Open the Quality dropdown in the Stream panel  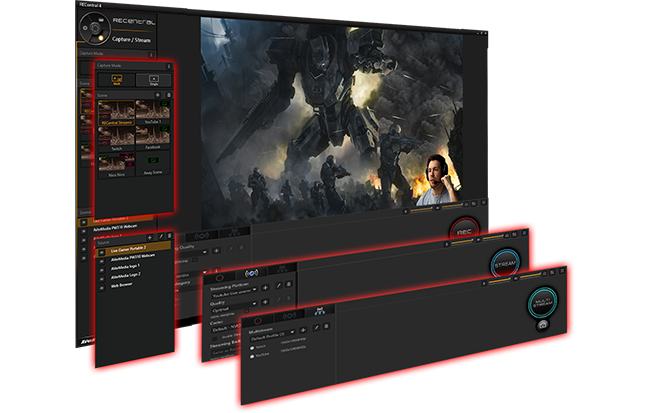(234, 308)
